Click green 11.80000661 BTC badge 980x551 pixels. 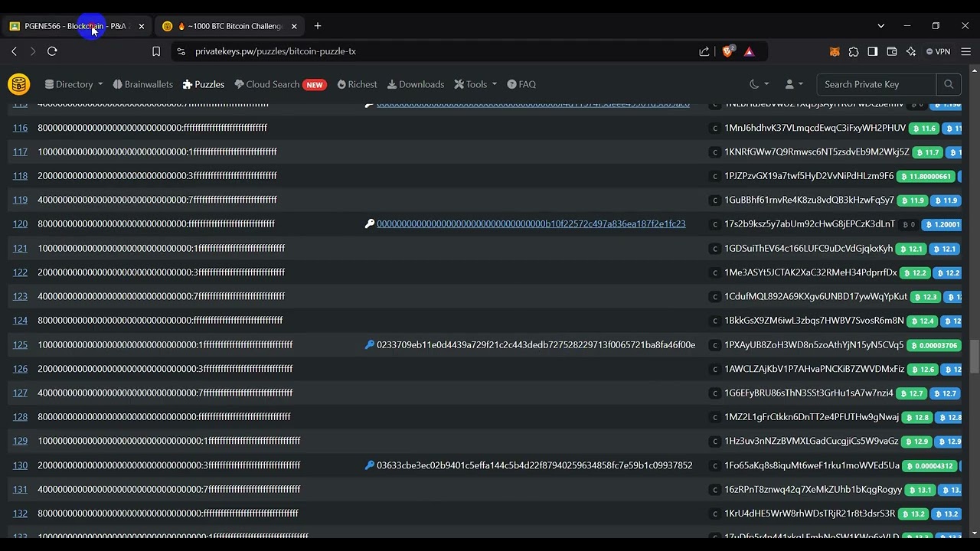925,177
